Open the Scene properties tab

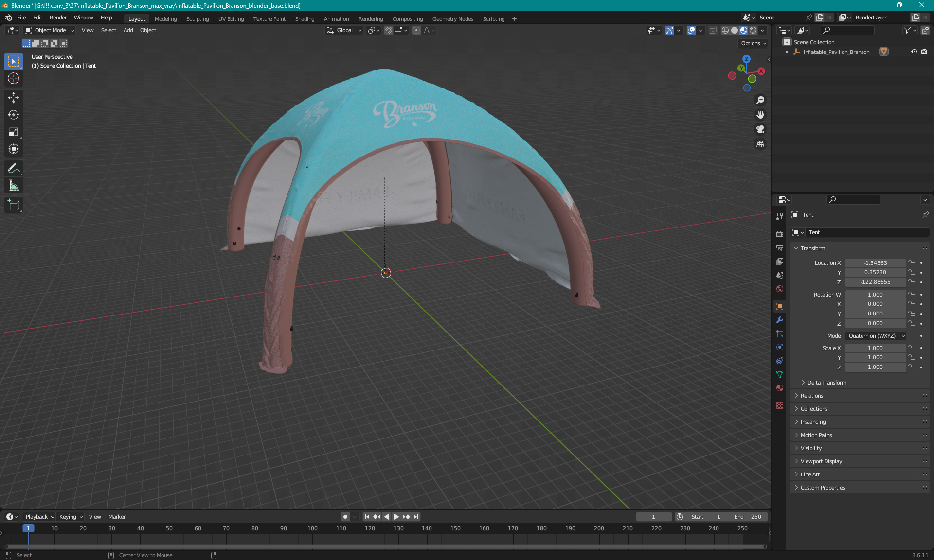(780, 275)
